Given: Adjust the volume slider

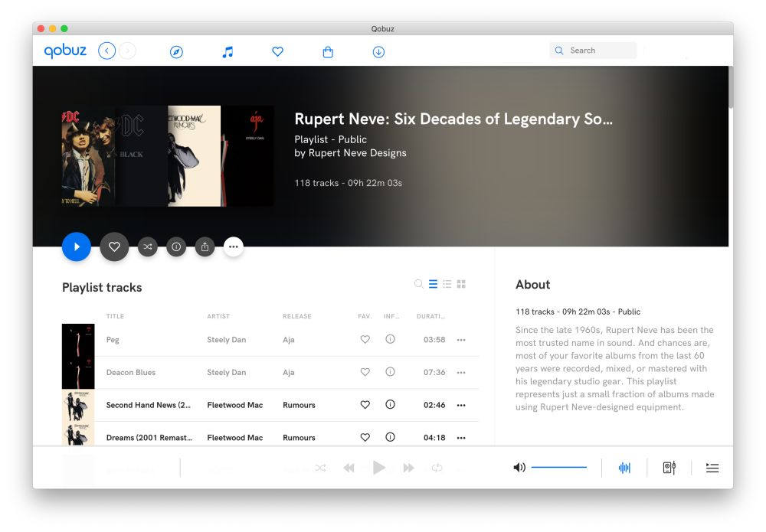Looking at the screenshot, I should click(x=559, y=468).
